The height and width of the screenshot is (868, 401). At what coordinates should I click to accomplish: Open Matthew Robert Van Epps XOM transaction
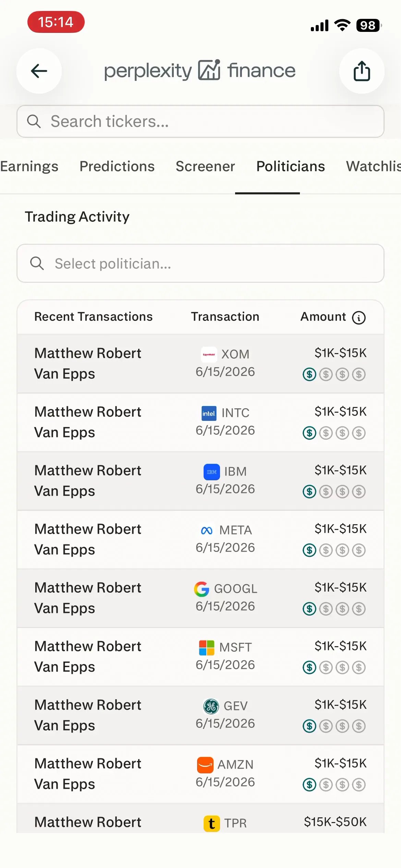pyautogui.click(x=200, y=364)
